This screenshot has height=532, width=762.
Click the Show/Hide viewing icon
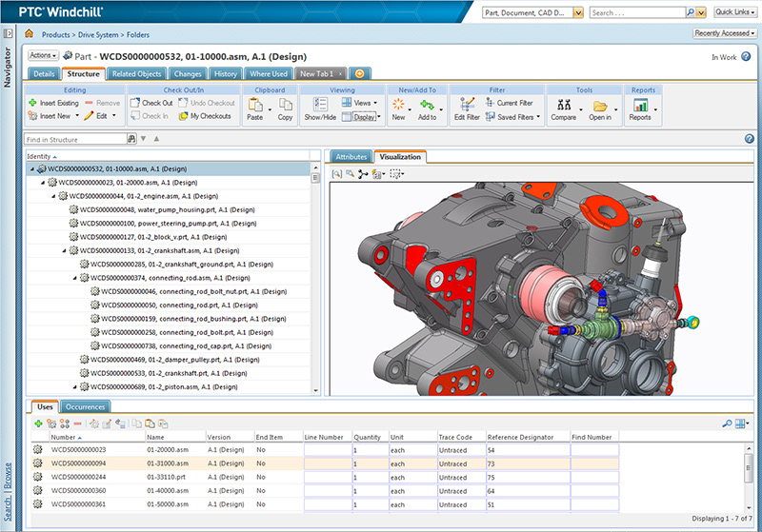(320, 104)
